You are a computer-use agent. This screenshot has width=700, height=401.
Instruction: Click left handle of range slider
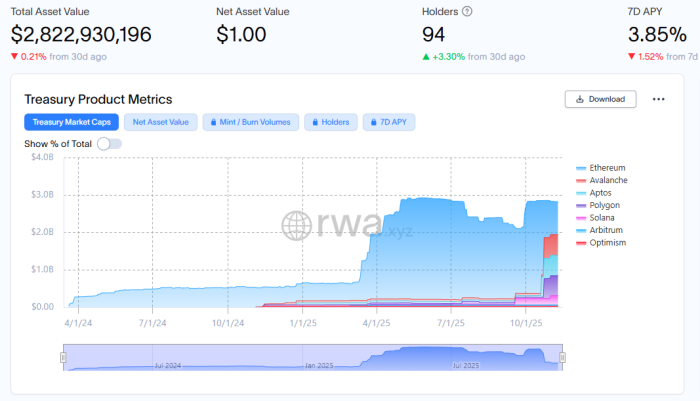(x=64, y=357)
